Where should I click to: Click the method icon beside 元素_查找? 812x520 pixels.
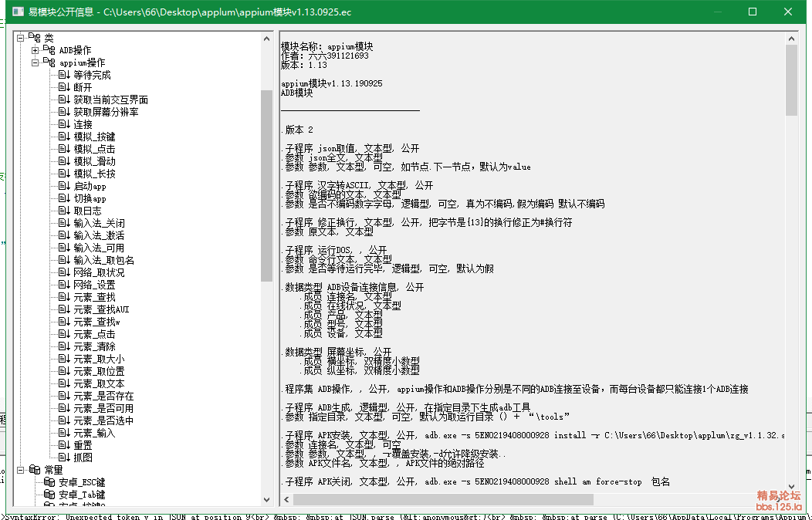click(64, 297)
